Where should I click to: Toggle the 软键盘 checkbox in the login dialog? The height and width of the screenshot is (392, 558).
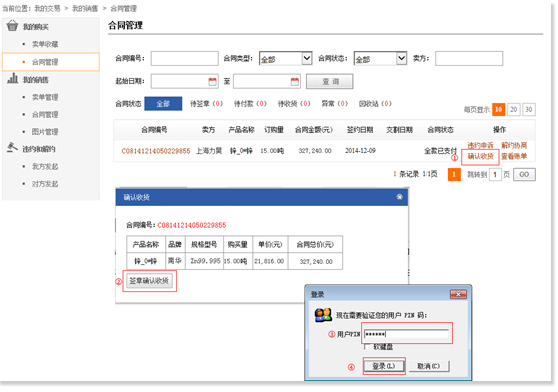[367, 346]
